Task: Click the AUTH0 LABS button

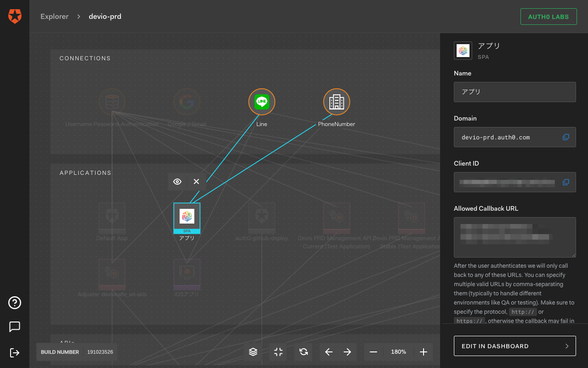Action: (x=548, y=16)
